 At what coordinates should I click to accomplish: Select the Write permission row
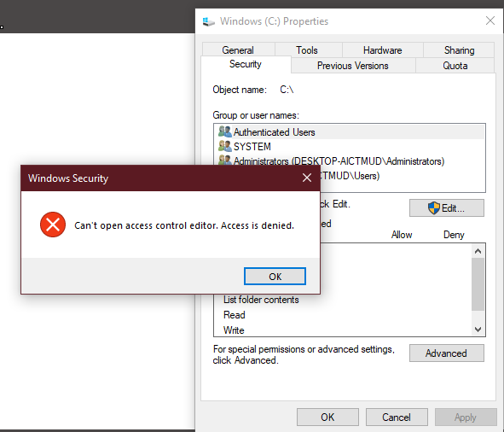[234, 330]
